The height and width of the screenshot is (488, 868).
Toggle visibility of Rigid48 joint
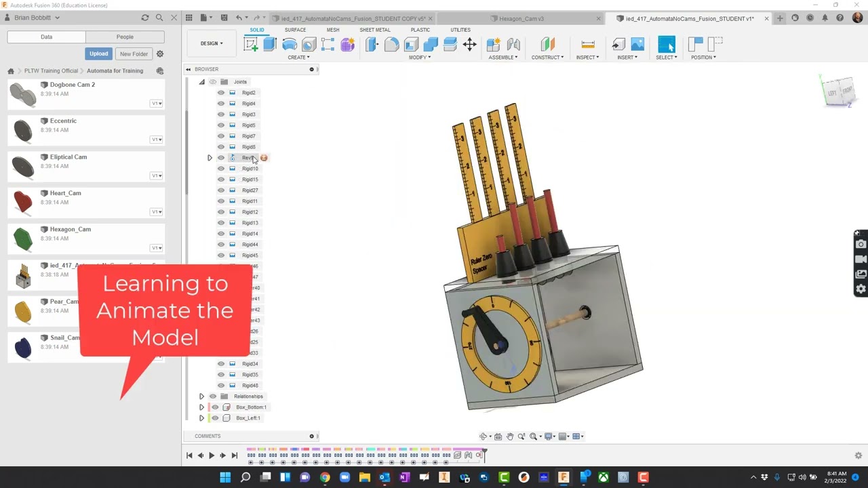pyautogui.click(x=221, y=386)
